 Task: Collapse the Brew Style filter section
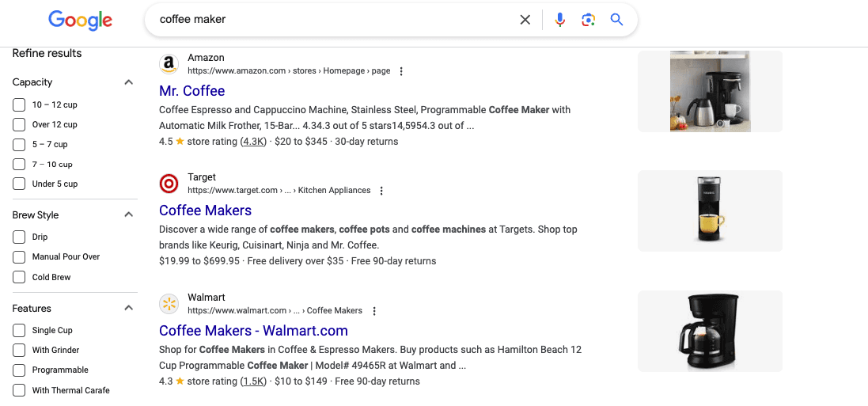(x=128, y=215)
